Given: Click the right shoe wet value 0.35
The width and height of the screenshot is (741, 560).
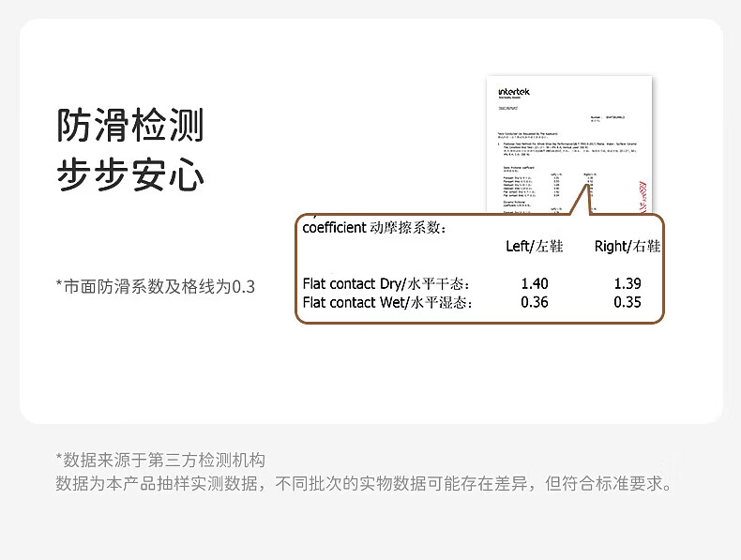Looking at the screenshot, I should 628,302.
